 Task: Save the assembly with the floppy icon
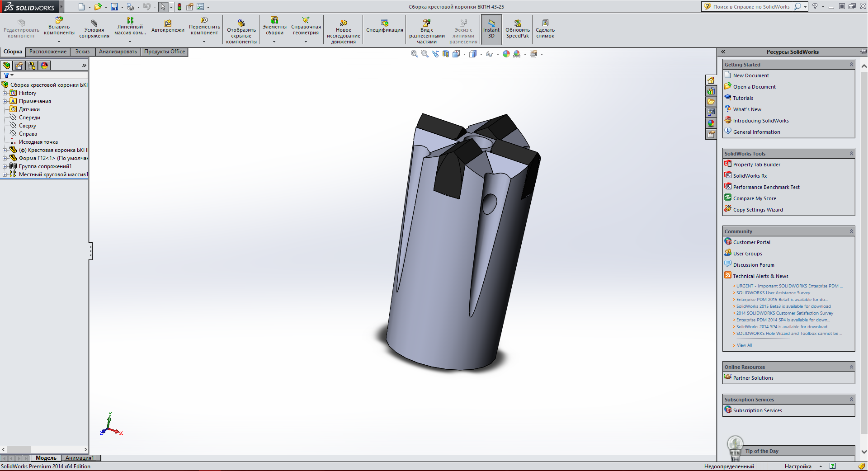tap(114, 7)
